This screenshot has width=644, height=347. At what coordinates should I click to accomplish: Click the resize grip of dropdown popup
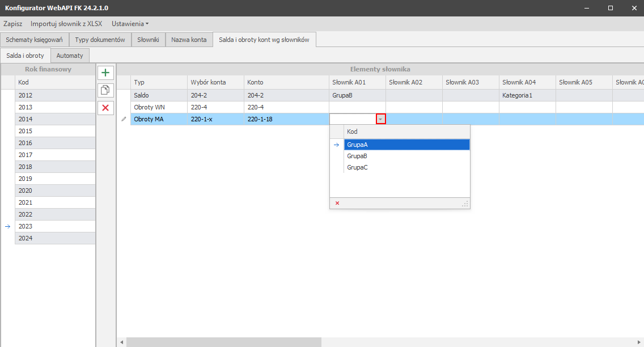coord(465,204)
